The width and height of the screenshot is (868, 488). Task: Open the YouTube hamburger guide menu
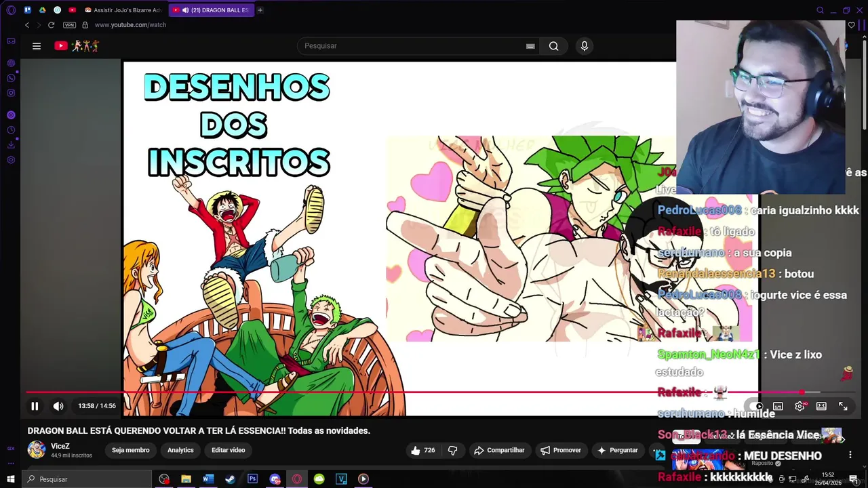[37, 46]
